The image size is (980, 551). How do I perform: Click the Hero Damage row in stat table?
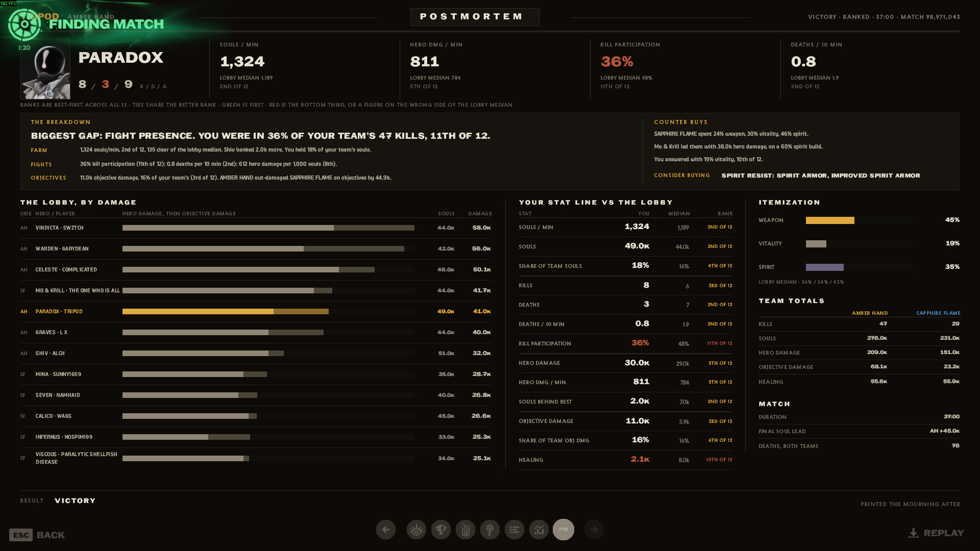click(x=626, y=363)
